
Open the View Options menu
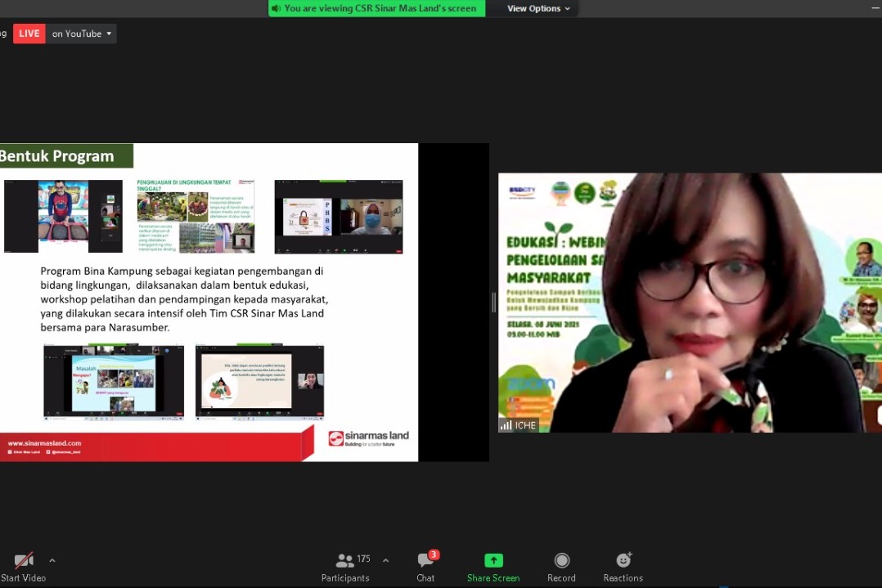[x=535, y=8]
